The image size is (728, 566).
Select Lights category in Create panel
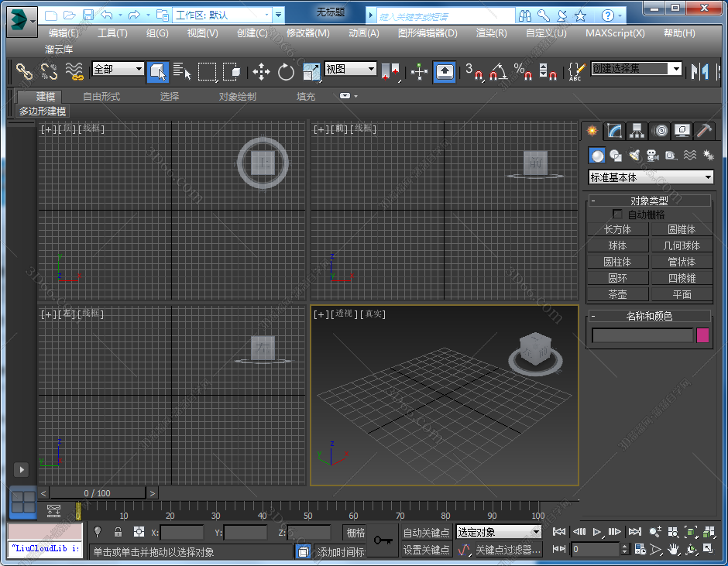(634, 156)
